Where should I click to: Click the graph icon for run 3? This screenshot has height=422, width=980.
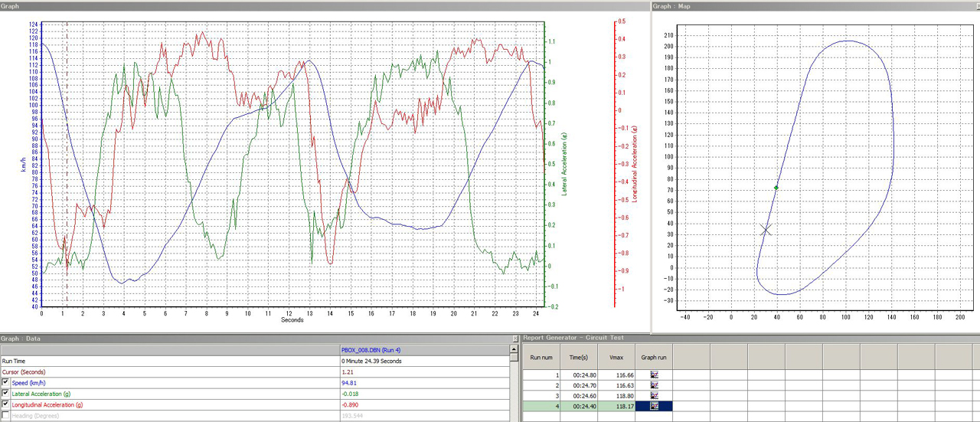point(655,395)
